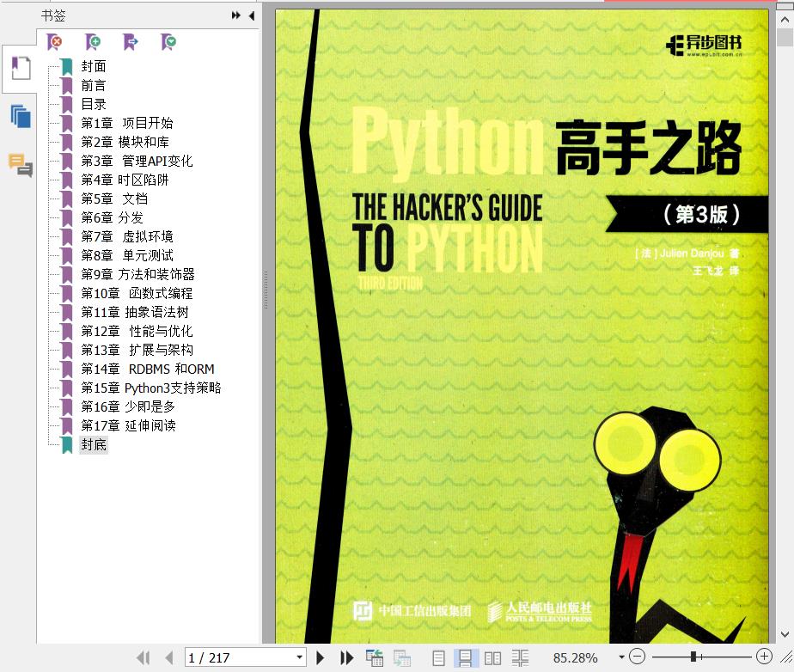Collapse the bookmark panel left arrow
This screenshot has width=794, height=672.
[x=252, y=15]
